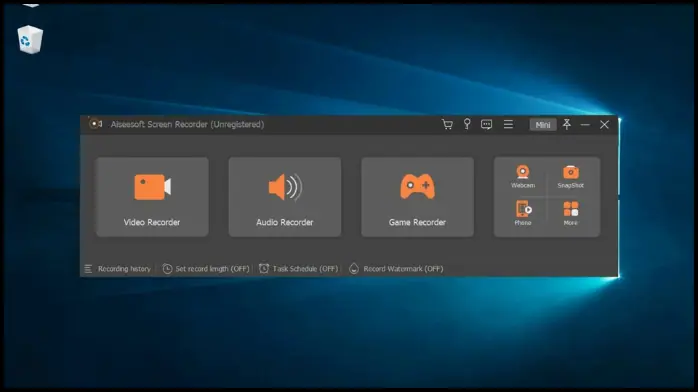Image resolution: width=698 pixels, height=392 pixels.
Task: Open the feedback chat icon
Action: (487, 125)
